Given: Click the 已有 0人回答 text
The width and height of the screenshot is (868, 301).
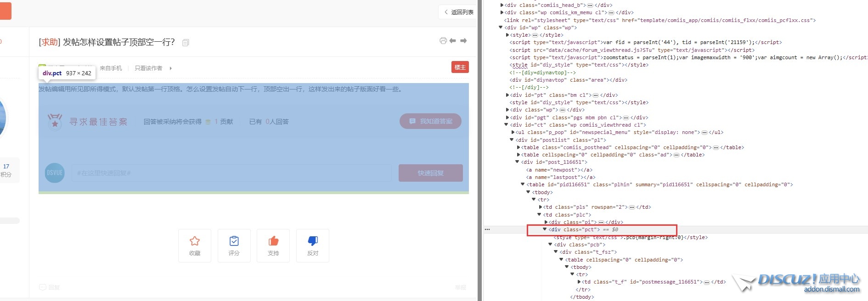Looking at the screenshot, I should [x=269, y=122].
